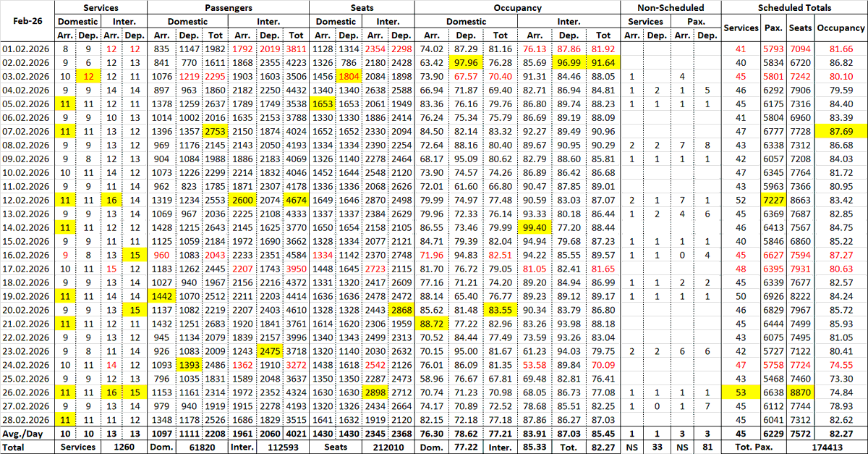Select the Total row label
The image size is (868, 454).
coord(27,447)
